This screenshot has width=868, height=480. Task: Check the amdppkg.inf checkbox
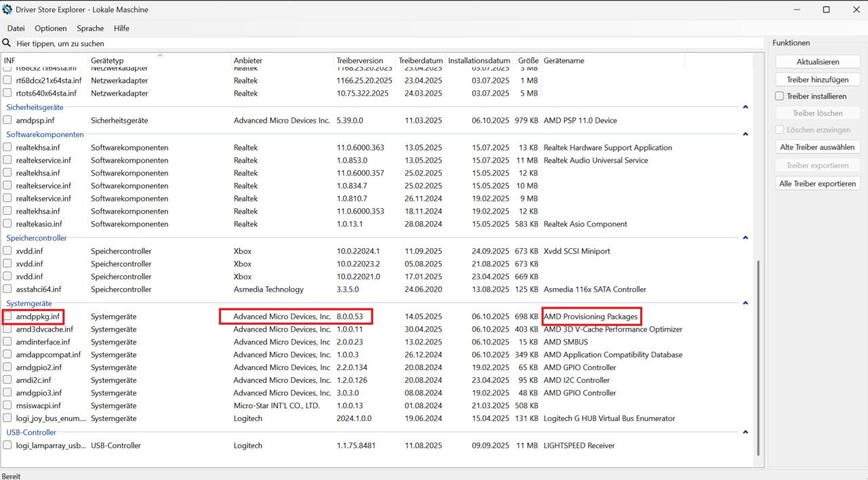[8, 317]
